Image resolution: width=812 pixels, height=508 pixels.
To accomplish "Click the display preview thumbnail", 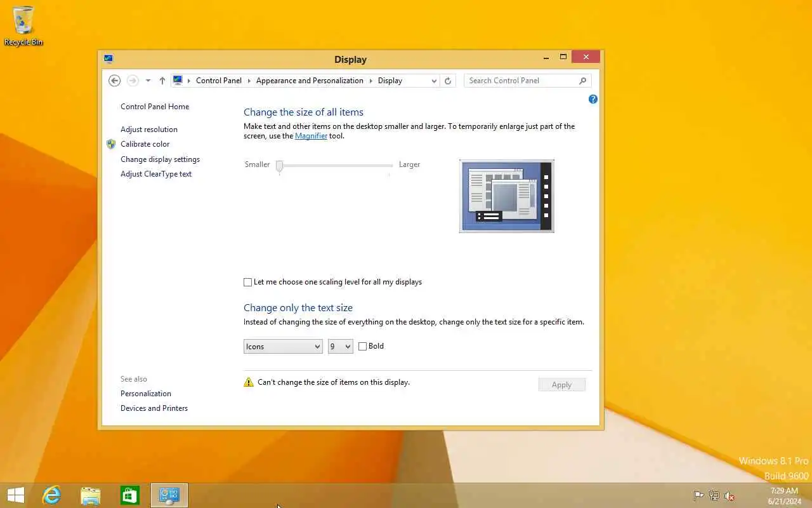I will point(506,196).
